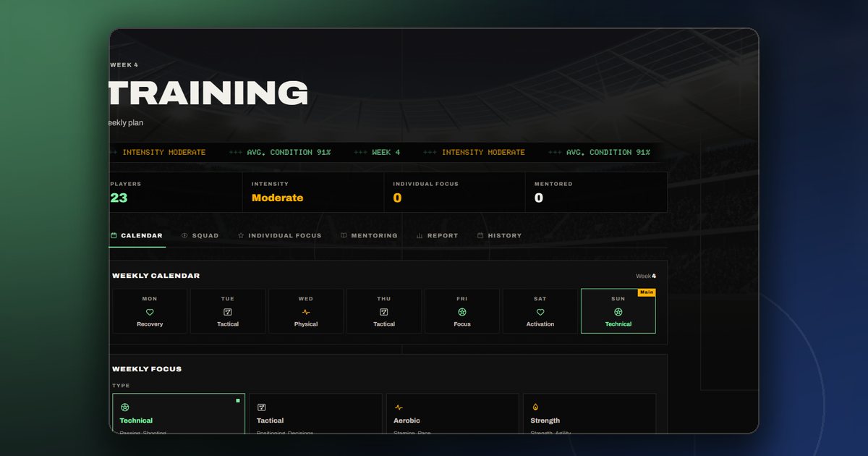The width and height of the screenshot is (868, 456).
Task: Click the Moderate intensity value
Action: click(x=278, y=198)
